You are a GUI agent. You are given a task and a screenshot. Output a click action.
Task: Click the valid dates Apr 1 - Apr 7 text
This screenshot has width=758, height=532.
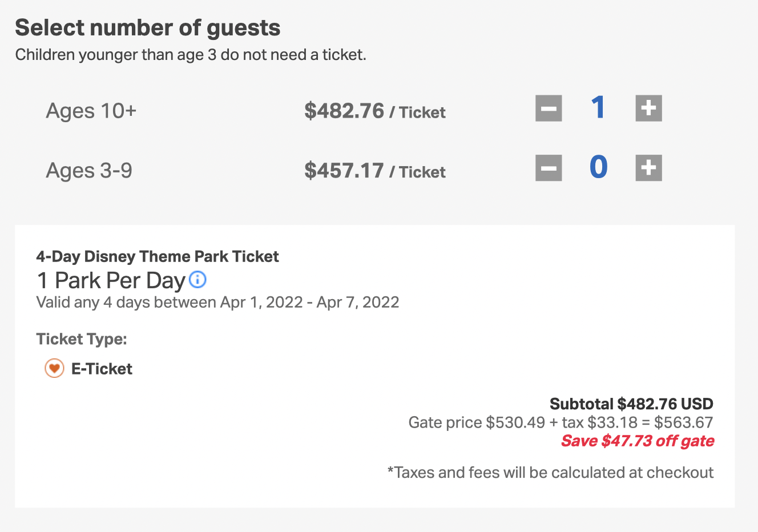click(217, 302)
